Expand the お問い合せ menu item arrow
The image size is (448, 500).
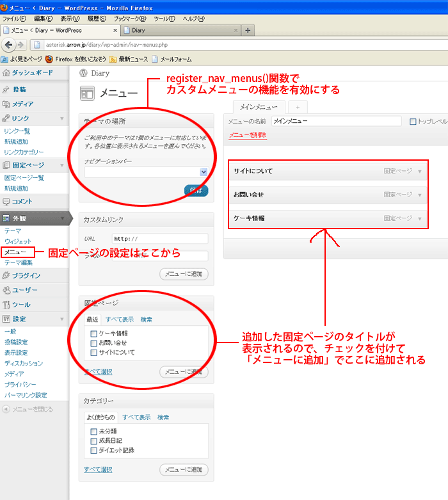[420, 195]
